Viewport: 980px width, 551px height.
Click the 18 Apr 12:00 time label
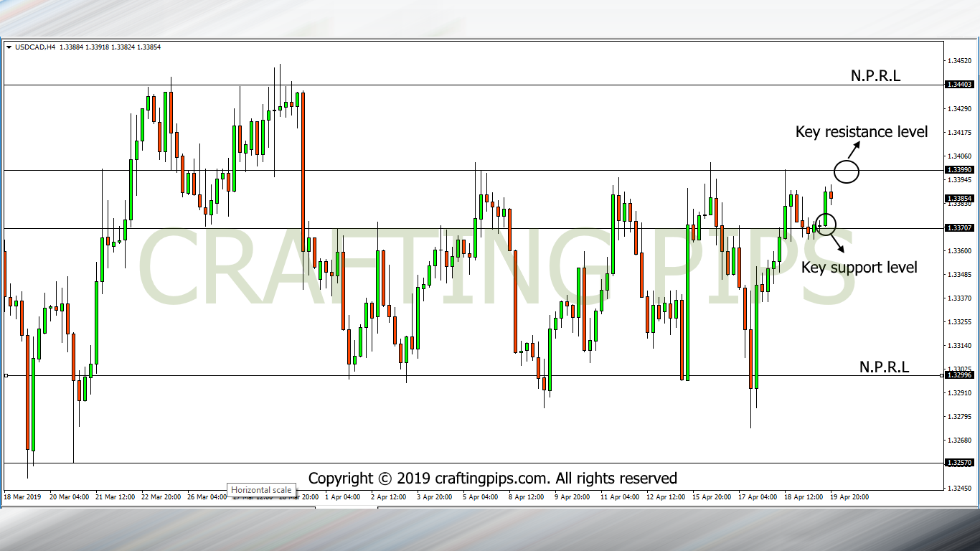(x=804, y=496)
